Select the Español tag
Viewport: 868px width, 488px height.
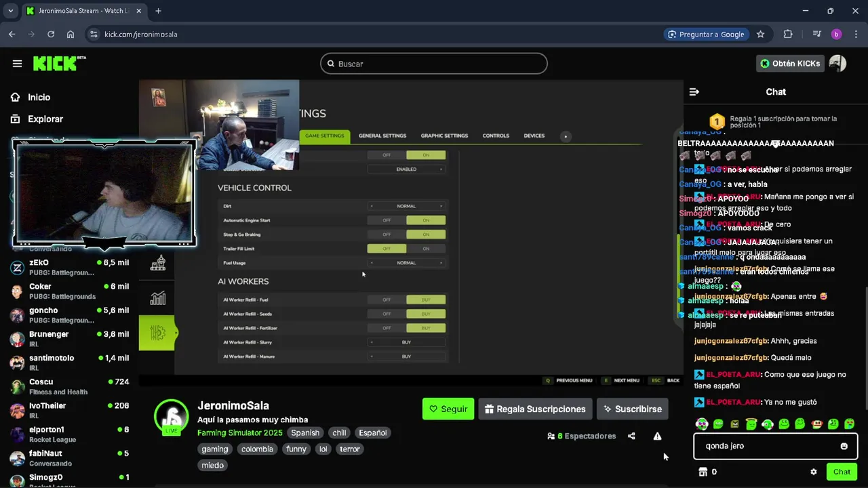coord(373,432)
